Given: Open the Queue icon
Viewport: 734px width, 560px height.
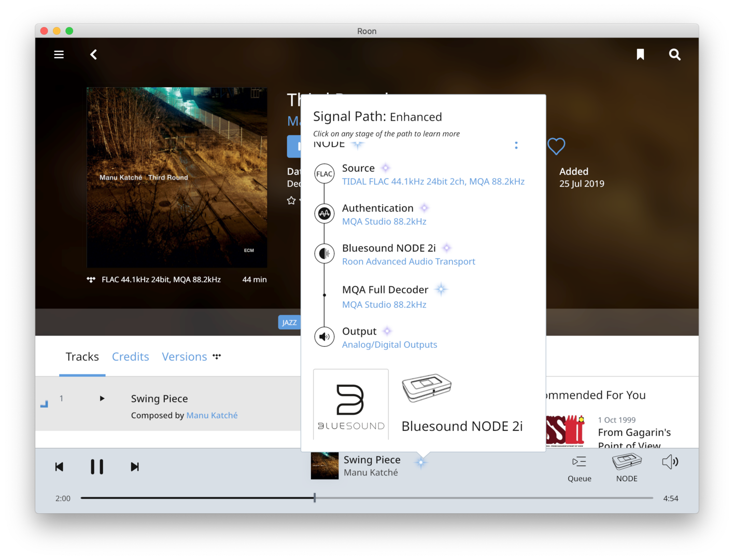Looking at the screenshot, I should (x=579, y=467).
